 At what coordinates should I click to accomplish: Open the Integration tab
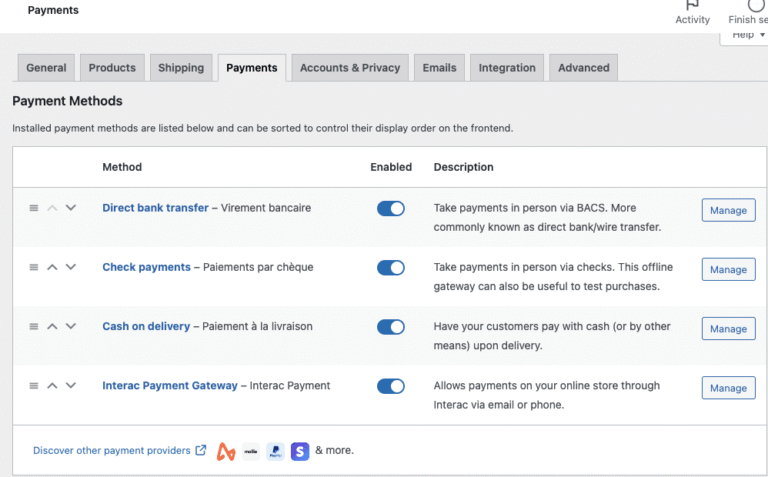click(x=507, y=68)
